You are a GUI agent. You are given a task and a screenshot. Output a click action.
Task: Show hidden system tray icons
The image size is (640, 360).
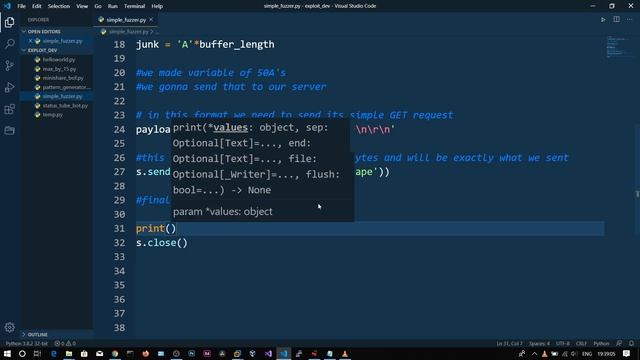534,353
